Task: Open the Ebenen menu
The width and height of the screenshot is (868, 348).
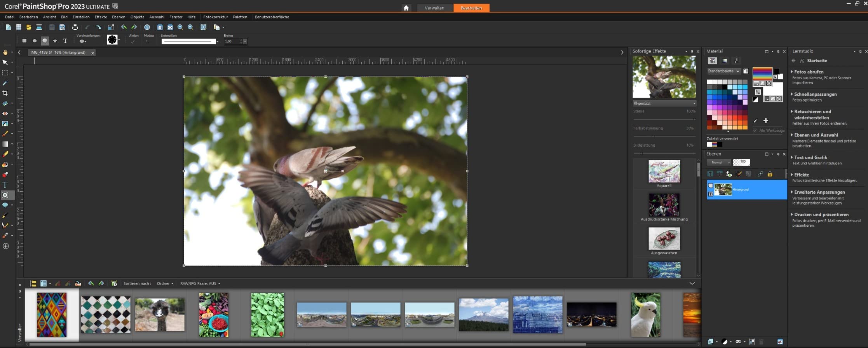Action: click(x=119, y=17)
